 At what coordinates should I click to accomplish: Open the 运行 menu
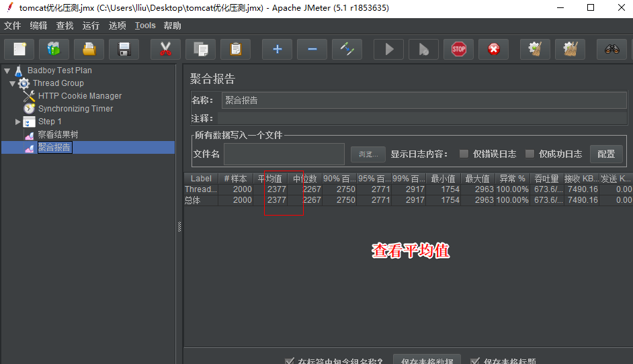click(91, 26)
